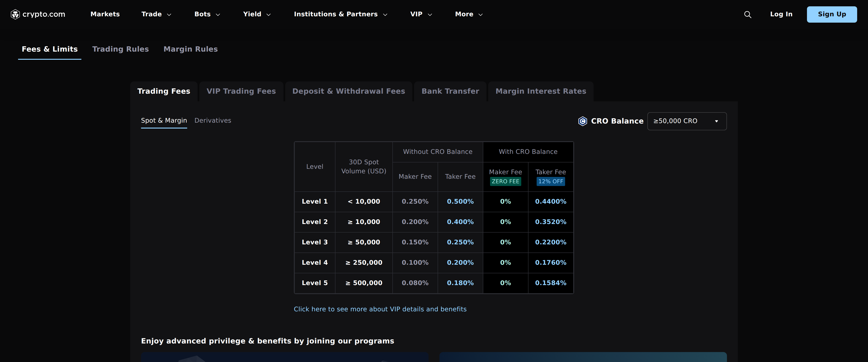Click the Level 2 row label
The image size is (868, 362).
[x=315, y=222]
